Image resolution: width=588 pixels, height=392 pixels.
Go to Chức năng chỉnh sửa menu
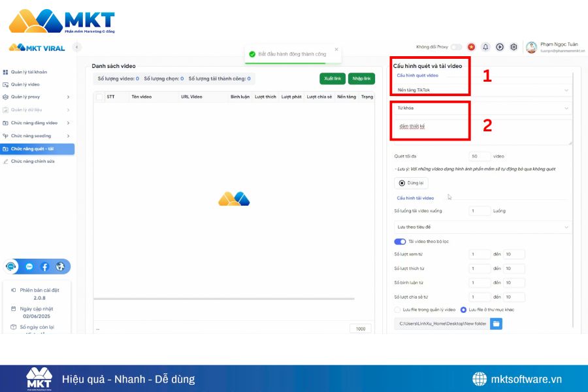click(33, 161)
